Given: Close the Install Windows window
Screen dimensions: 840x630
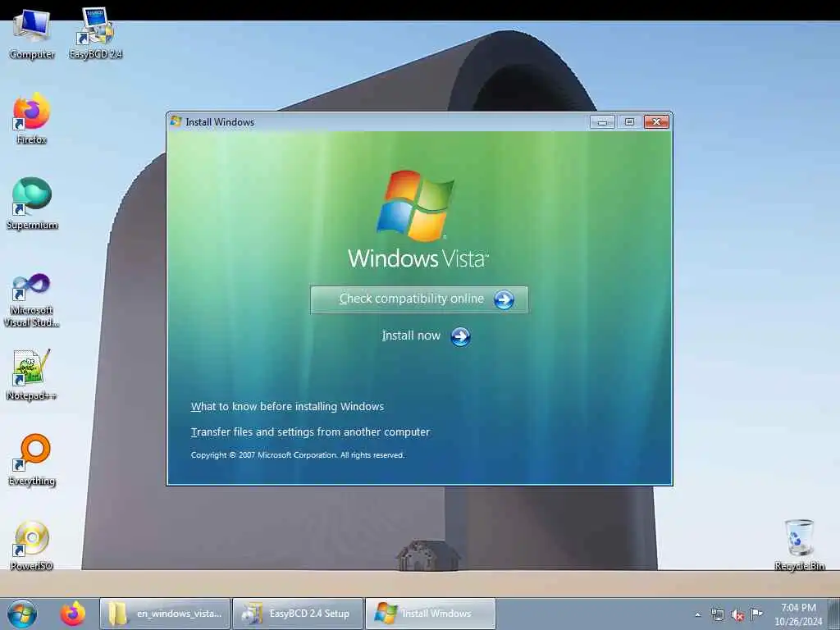Looking at the screenshot, I should [x=657, y=122].
